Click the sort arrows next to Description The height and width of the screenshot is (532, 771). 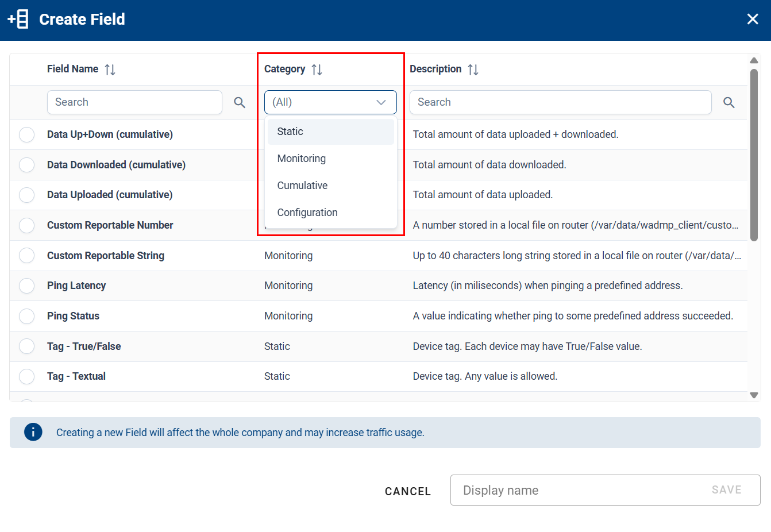coord(473,68)
